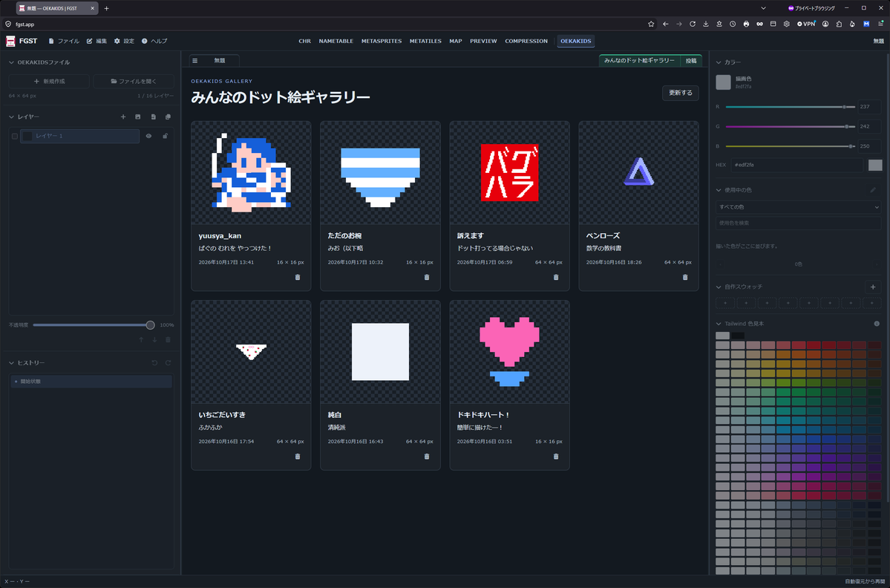The image size is (890, 588).
Task: Click the 使用色を検索 search field
Action: point(798,223)
